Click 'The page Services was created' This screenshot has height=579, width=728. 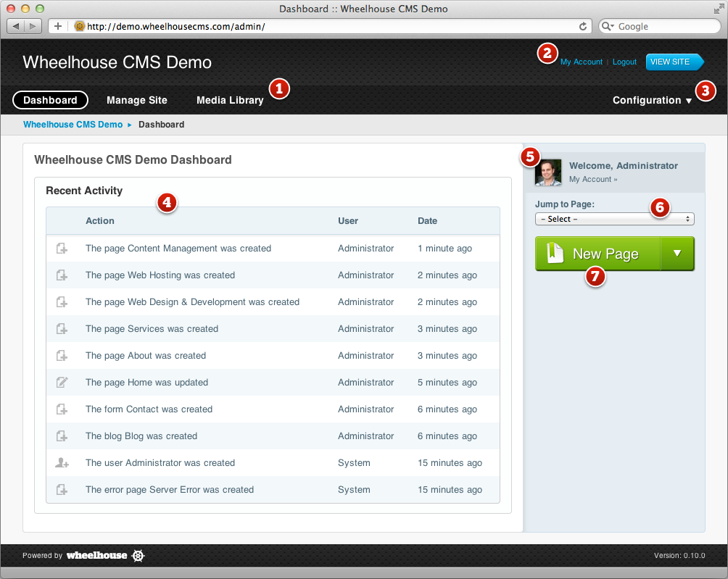(x=152, y=329)
